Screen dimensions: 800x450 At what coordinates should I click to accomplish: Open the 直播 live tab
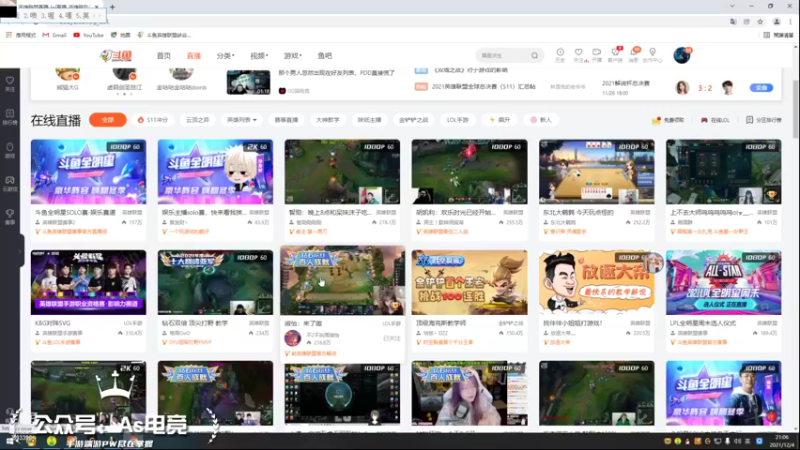click(x=193, y=56)
